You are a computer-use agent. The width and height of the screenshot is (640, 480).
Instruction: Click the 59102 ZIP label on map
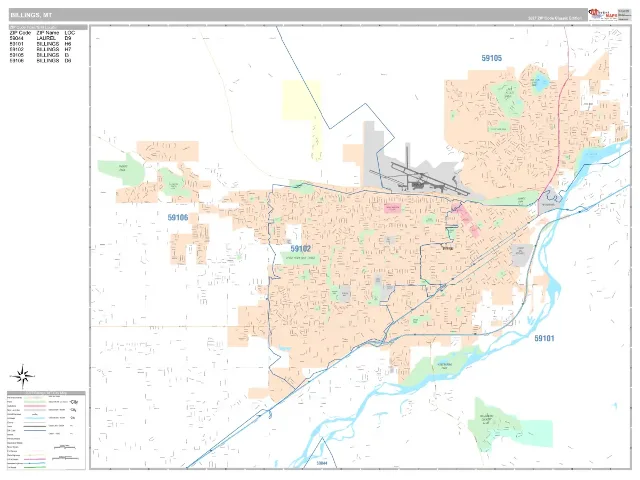[301, 249]
